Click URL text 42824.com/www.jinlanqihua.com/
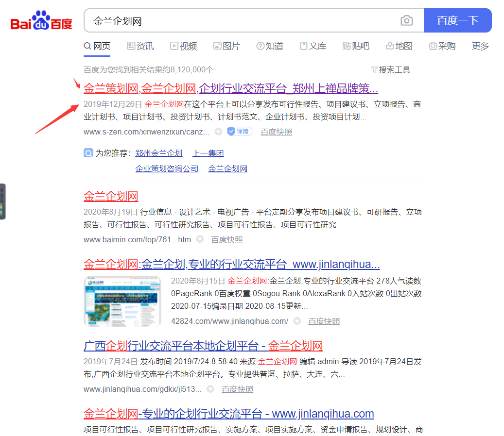The image size is (504, 436). tap(229, 321)
